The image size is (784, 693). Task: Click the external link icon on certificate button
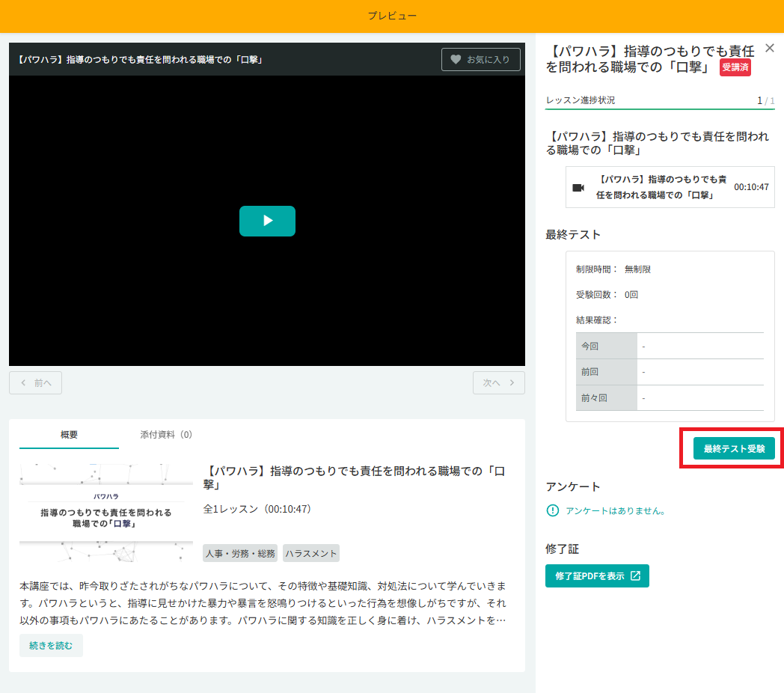(x=635, y=576)
